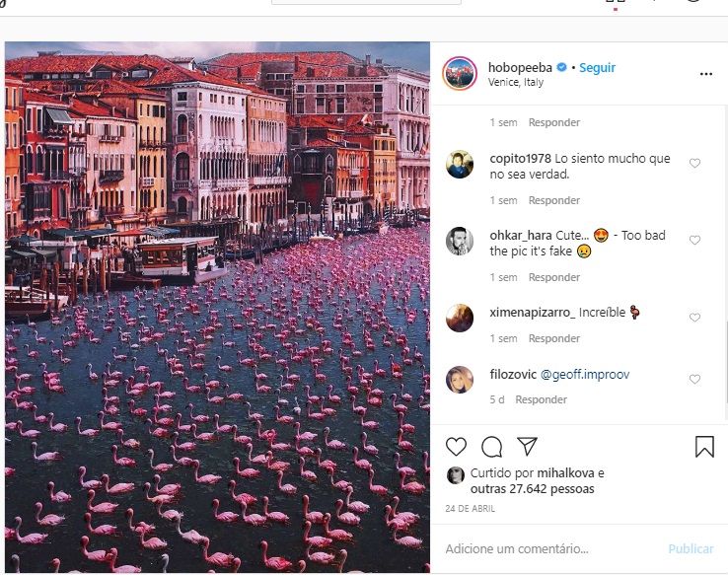Image resolution: width=728 pixels, height=575 pixels.
Task: Open filozovic username link
Action: [513, 375]
